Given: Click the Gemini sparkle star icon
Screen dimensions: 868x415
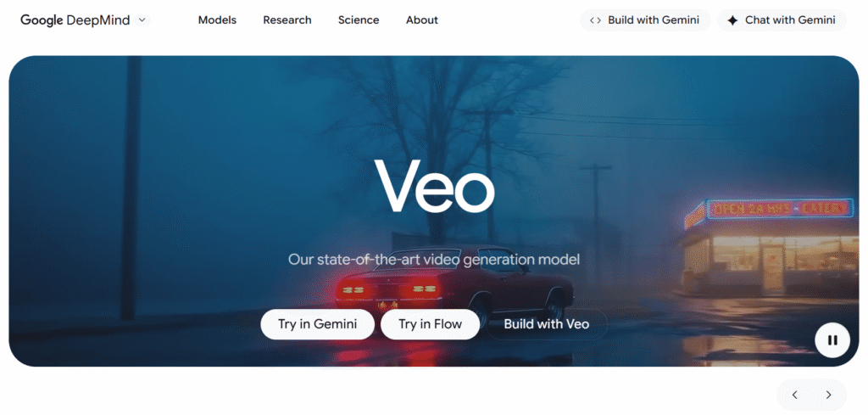Looking at the screenshot, I should pyautogui.click(x=732, y=20).
